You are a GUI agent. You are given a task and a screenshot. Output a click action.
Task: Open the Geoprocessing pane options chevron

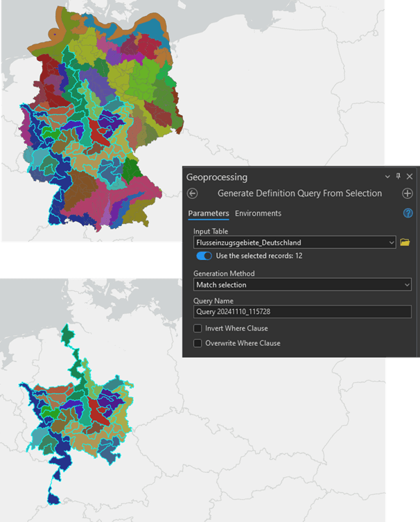click(387, 177)
